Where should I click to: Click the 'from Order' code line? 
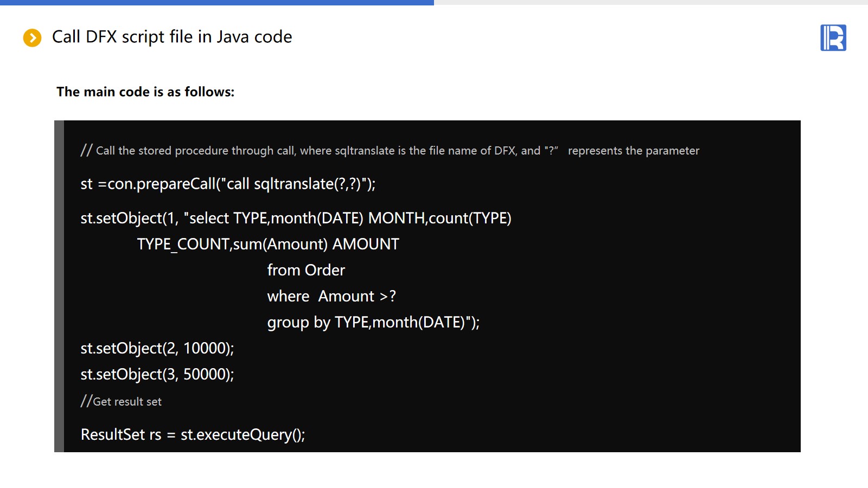click(306, 270)
